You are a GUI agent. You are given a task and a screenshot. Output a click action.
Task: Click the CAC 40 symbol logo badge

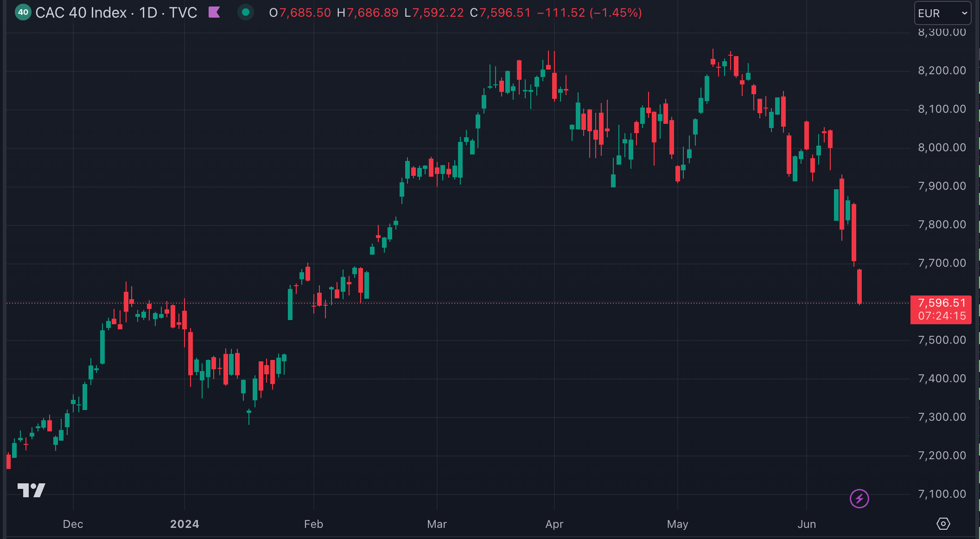point(23,13)
